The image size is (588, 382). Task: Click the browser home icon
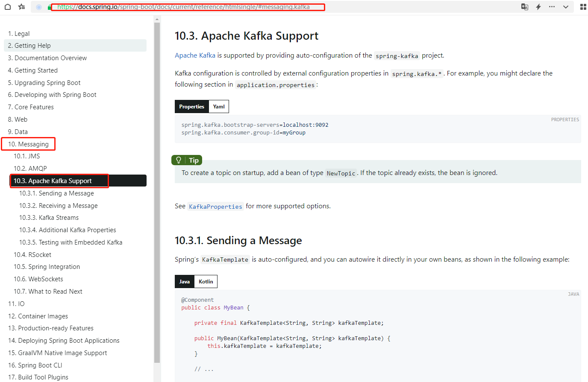(x=8, y=7)
